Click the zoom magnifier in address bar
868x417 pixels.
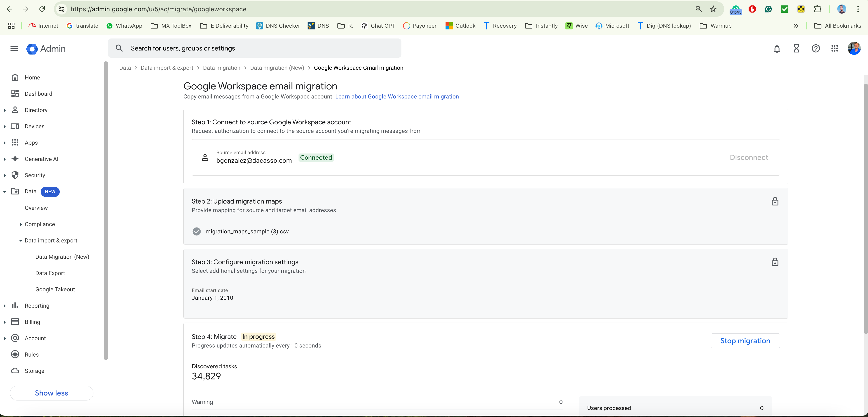coord(699,9)
